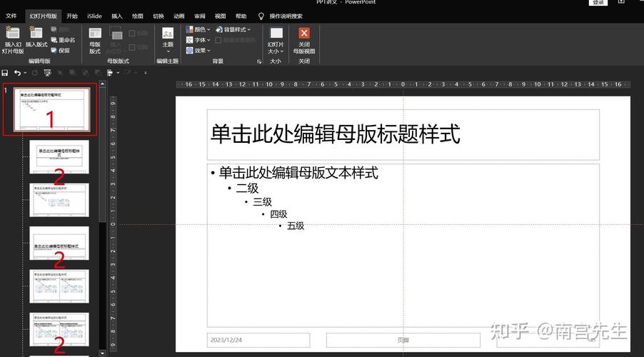Select the title and content layout thumbnail
Viewport: 644px width, 357px height.
click(59, 200)
